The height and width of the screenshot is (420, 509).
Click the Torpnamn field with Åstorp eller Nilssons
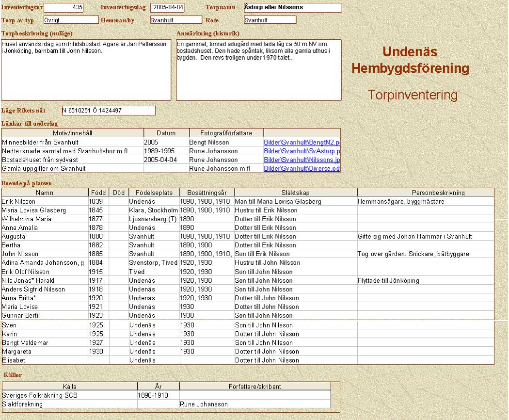tap(292, 8)
